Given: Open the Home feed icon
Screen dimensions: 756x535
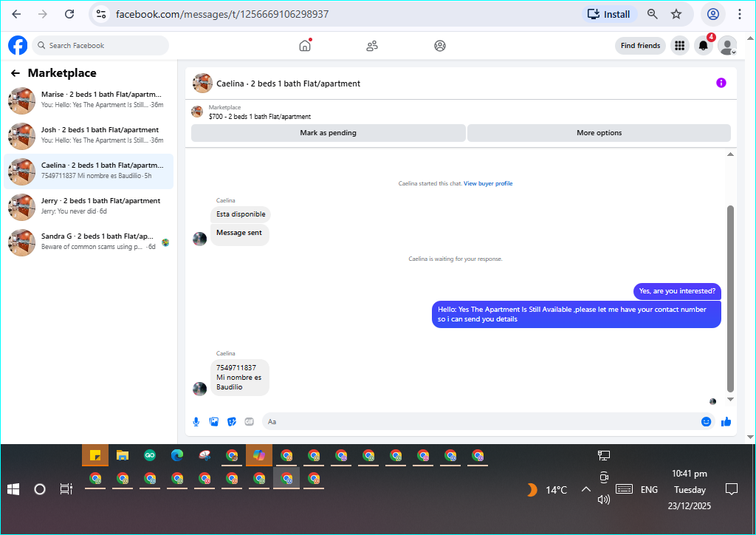Looking at the screenshot, I should pyautogui.click(x=305, y=45).
